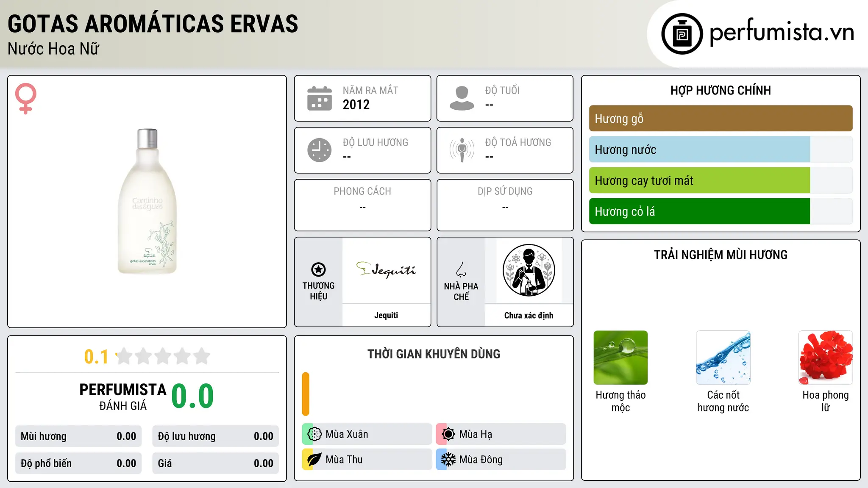Click the GOTAS AROMÁTICAS ERVAS title

(x=153, y=24)
